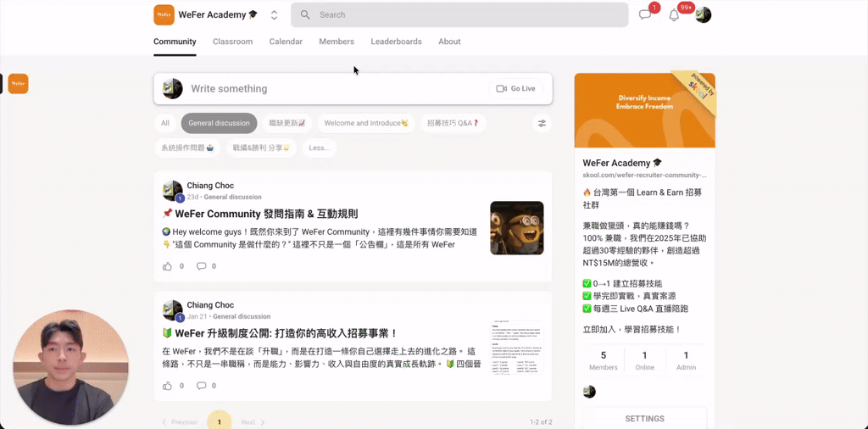Click WeFer Academy title in sidebar card
The image size is (868, 429).
click(622, 164)
